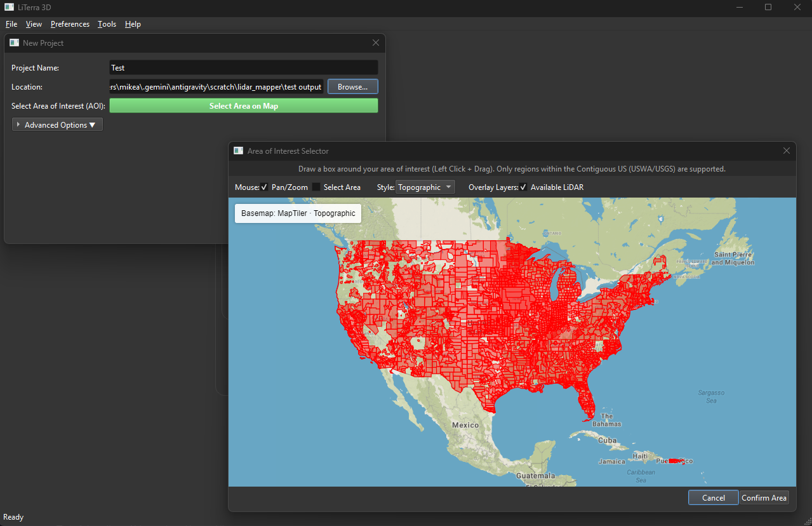The width and height of the screenshot is (812, 526).
Task: Click the Basemap MapTiler Topographic badge
Action: pos(297,213)
